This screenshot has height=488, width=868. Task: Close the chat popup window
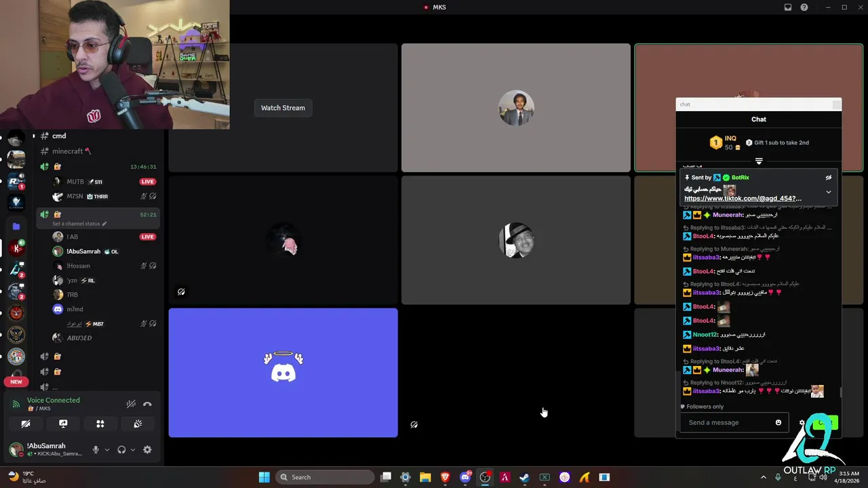click(x=836, y=104)
